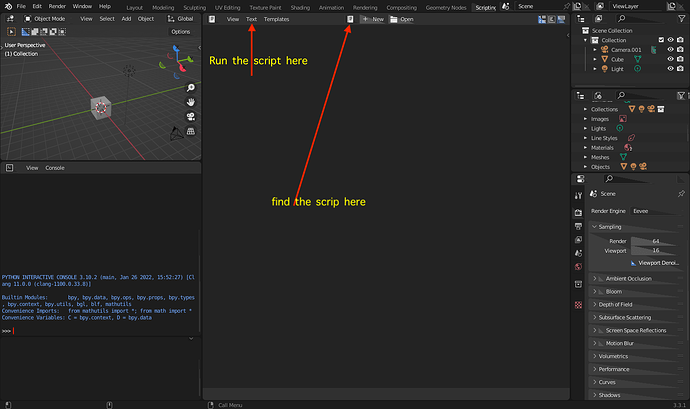Open World properties globe icon
The width and height of the screenshot is (690, 409).
click(x=578, y=267)
